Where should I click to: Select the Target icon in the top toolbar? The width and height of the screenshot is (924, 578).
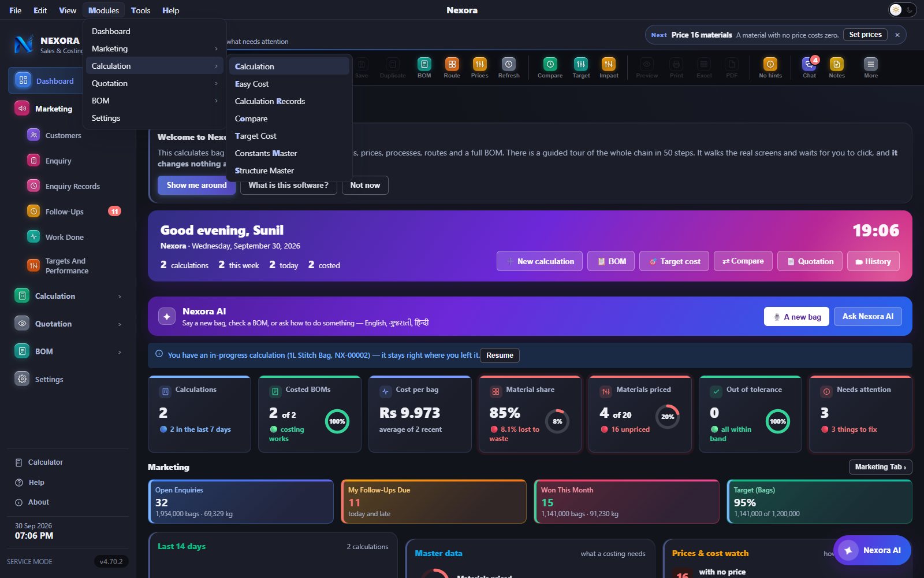tap(581, 68)
